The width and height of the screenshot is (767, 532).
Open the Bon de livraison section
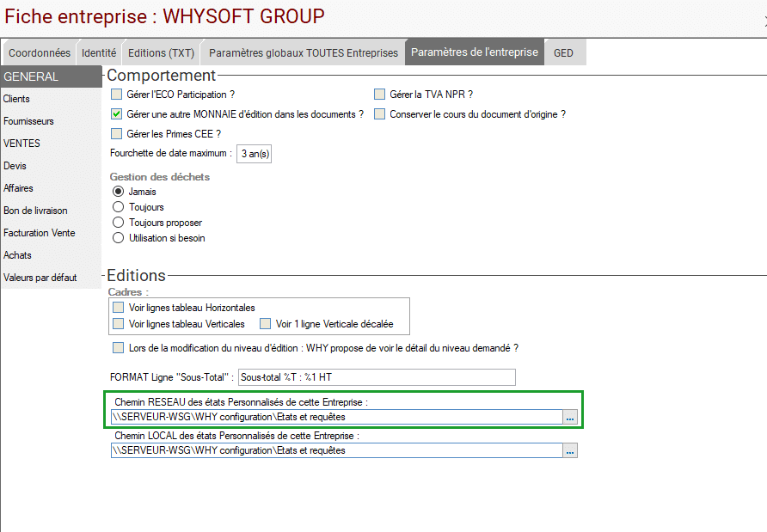point(51,211)
